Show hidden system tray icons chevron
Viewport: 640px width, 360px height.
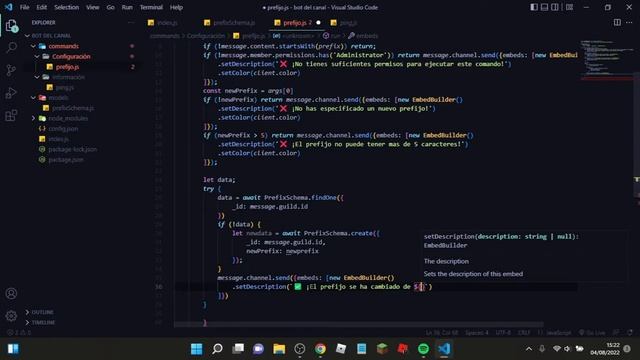pyautogui.click(x=529, y=349)
